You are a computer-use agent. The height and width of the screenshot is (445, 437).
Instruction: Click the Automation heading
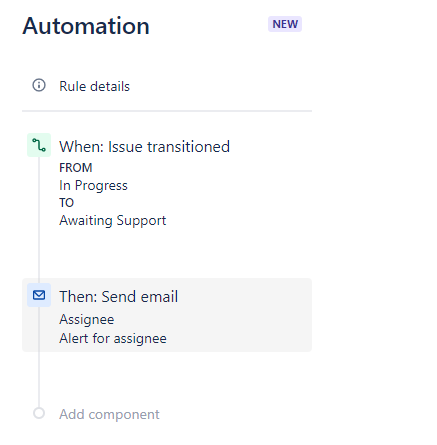coord(86,26)
